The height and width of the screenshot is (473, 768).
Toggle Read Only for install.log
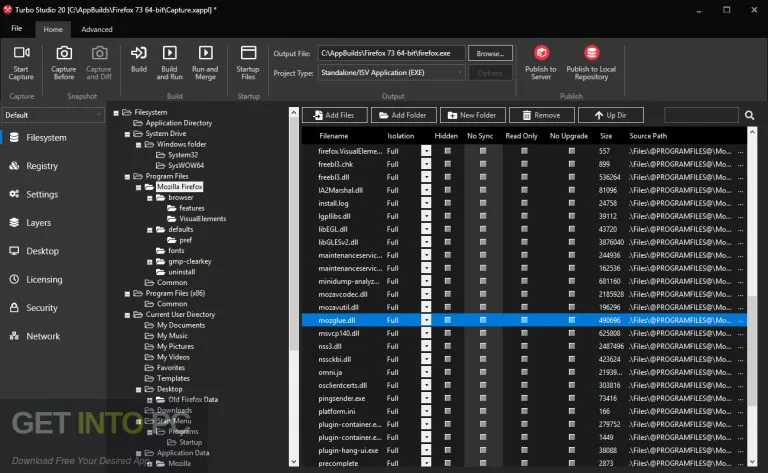(x=524, y=203)
